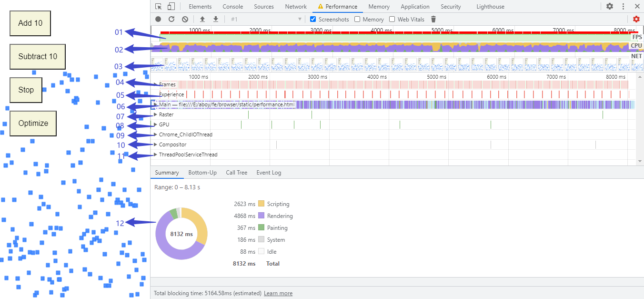Disable the Screenshots checkbox
The image size is (644, 299).
click(x=313, y=19)
